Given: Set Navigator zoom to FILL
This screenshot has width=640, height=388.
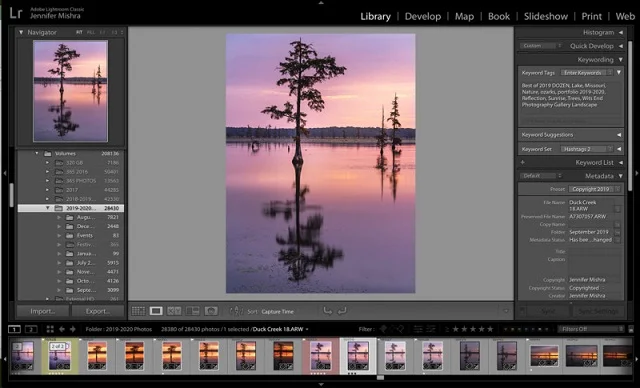Looking at the screenshot, I should 91,32.
